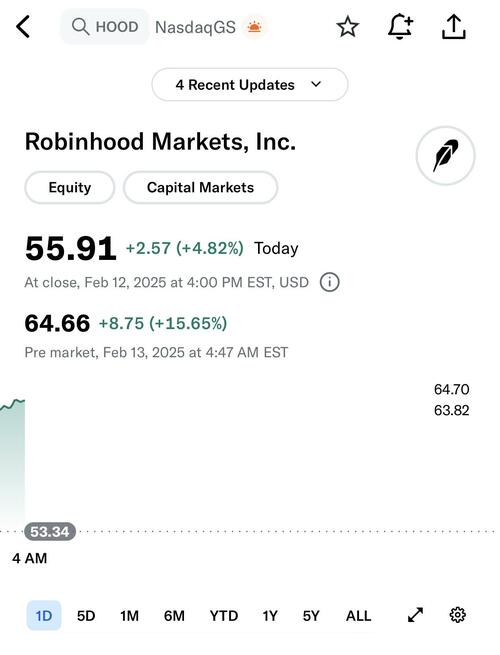This screenshot has width=500, height=655.
Task: Tap the back arrow icon
Action: 23,27
